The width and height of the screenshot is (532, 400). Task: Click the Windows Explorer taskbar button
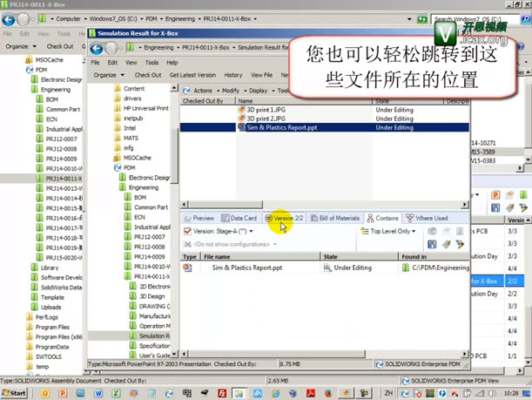pos(239,393)
